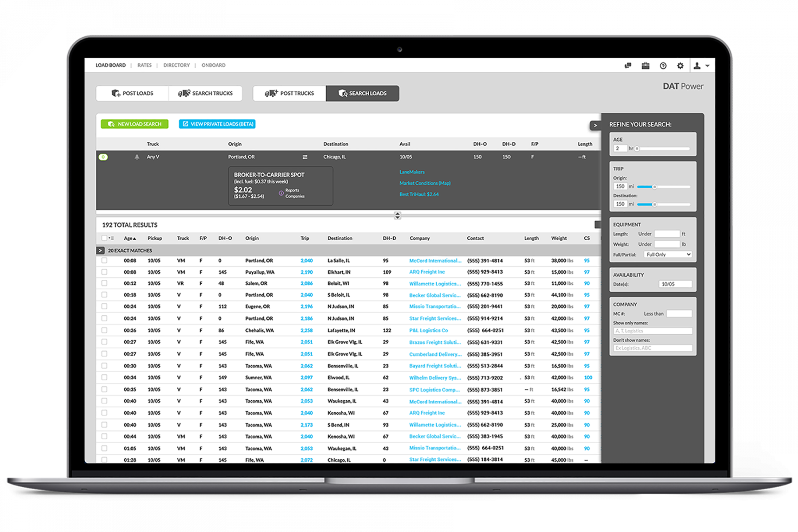Swap origin and destination arrows icon
Viewport: 798px width, 532px height.
[305, 157]
